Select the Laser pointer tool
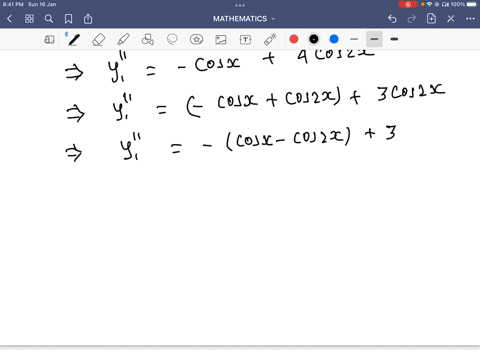The height and width of the screenshot is (360, 480). click(270, 40)
